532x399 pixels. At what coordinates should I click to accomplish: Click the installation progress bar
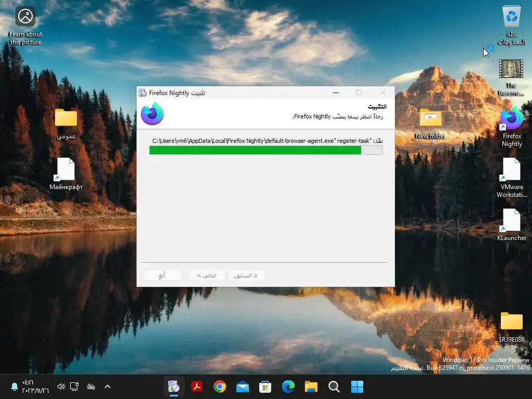[266, 150]
